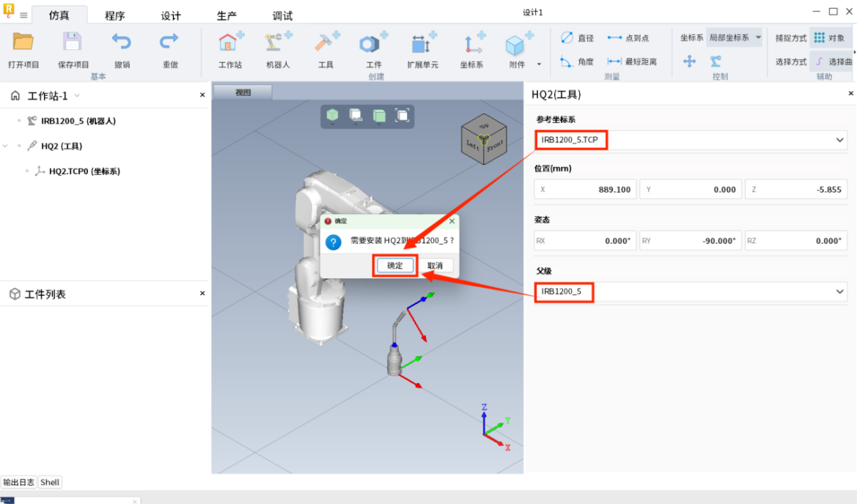Screen dimensions: 857x504
Task: Click the 工具 (Tool) hammer icon
Action: [325, 43]
